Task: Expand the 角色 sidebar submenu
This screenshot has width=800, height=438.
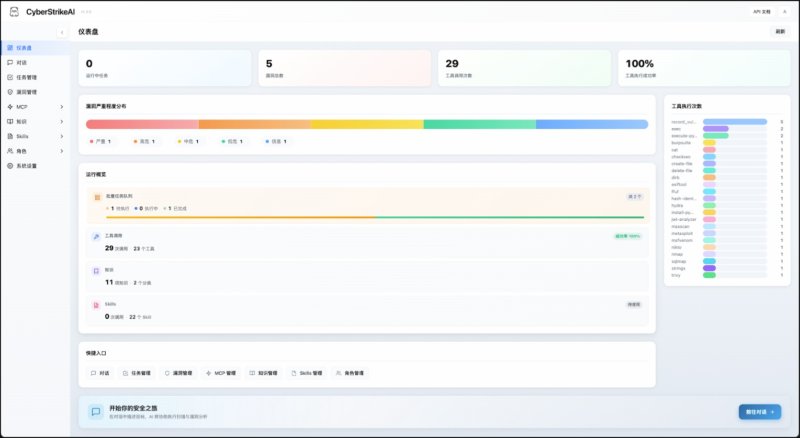Action: click(x=62, y=150)
